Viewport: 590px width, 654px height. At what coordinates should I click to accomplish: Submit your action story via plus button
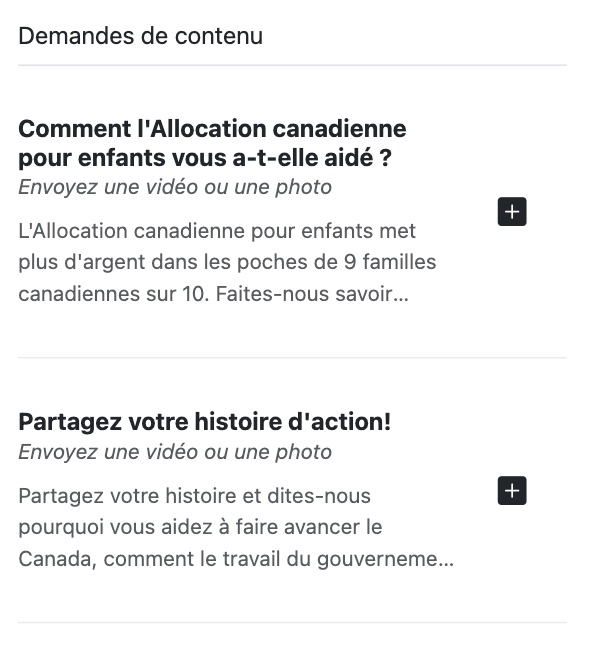512,490
